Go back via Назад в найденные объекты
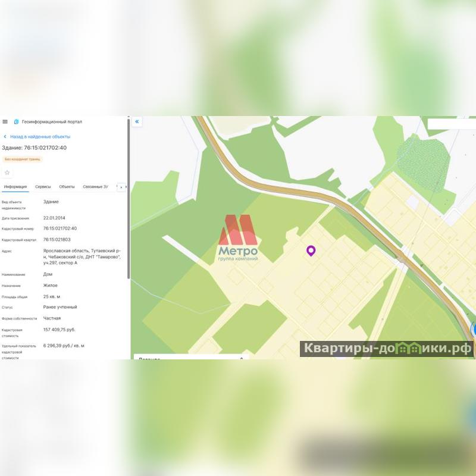 click(x=40, y=137)
